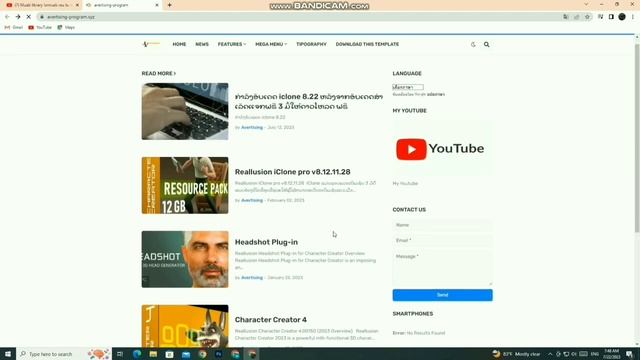Open the TIPOGRAPHY menu item

pos(311,44)
